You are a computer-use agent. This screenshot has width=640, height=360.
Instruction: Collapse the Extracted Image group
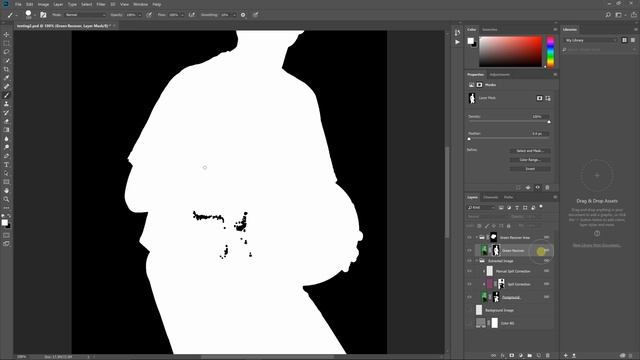coord(476,260)
